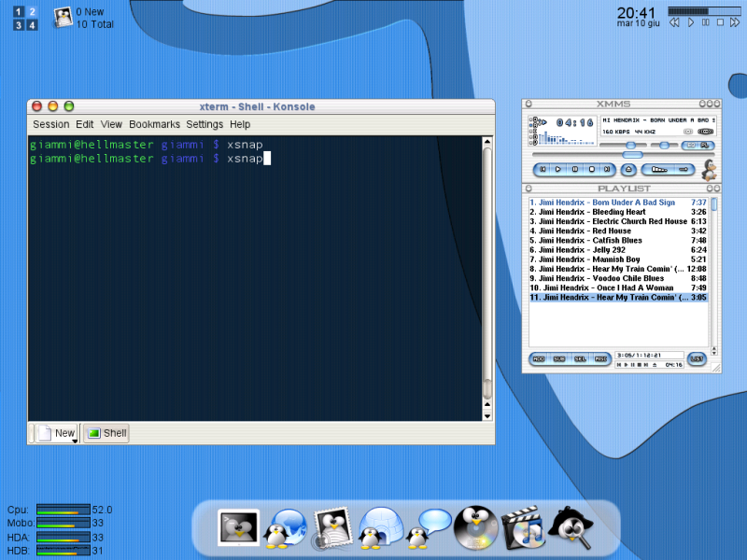Launch search magnifier penguin dock icon
Screen dimensions: 747x560
pos(571,527)
